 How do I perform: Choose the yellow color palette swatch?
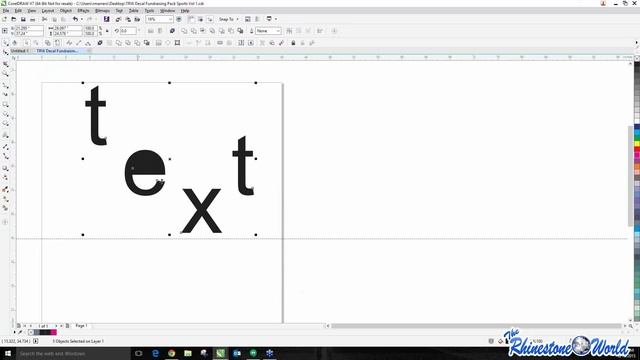click(637, 144)
